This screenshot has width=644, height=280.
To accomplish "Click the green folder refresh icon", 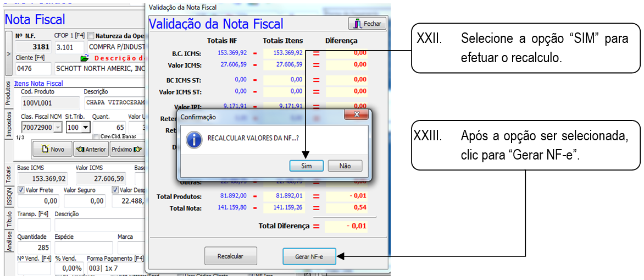I will click(x=85, y=58).
